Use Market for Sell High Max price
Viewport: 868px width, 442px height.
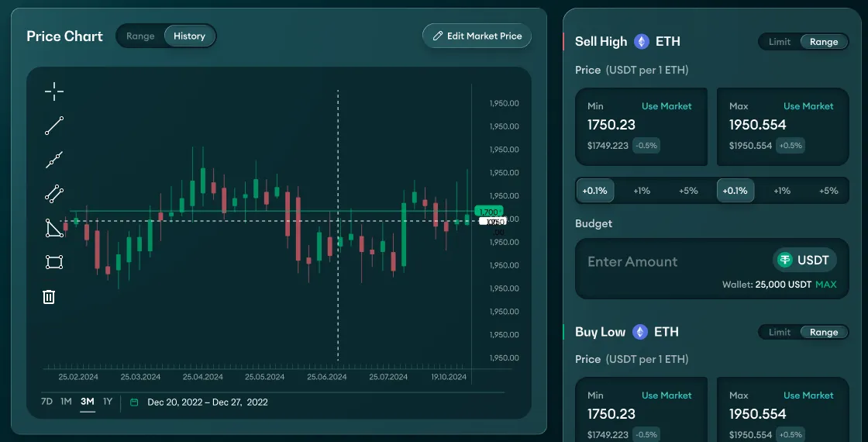tap(808, 105)
